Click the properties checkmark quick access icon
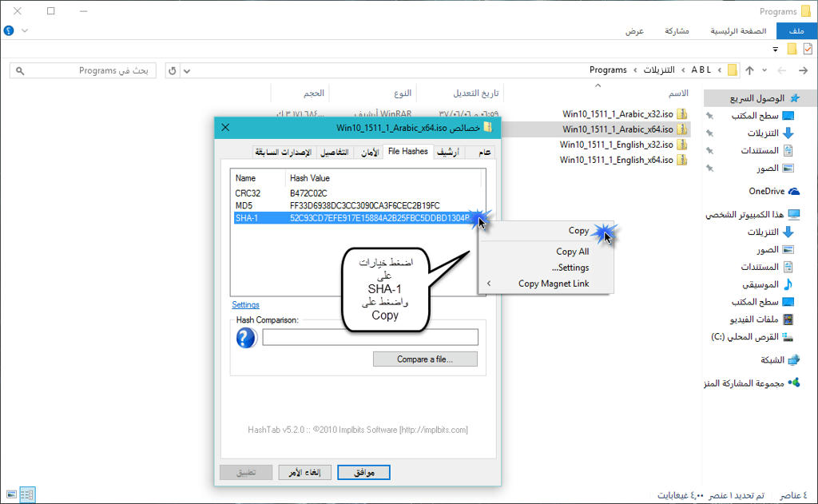Screen dimensions: 818x504 pos(808,49)
